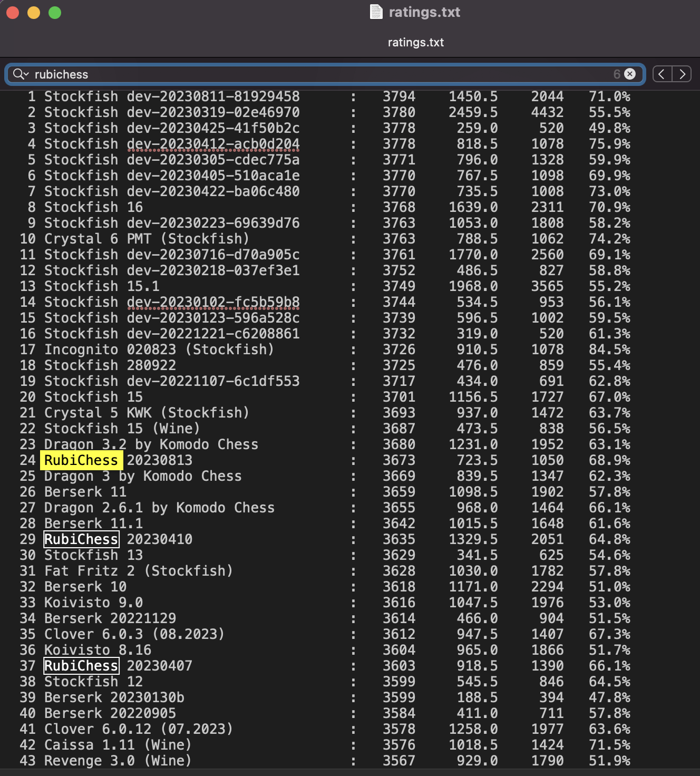The width and height of the screenshot is (700, 776).
Task: Click 'Stockfish dev-20230319-02e46970' entry
Action: tap(172, 112)
